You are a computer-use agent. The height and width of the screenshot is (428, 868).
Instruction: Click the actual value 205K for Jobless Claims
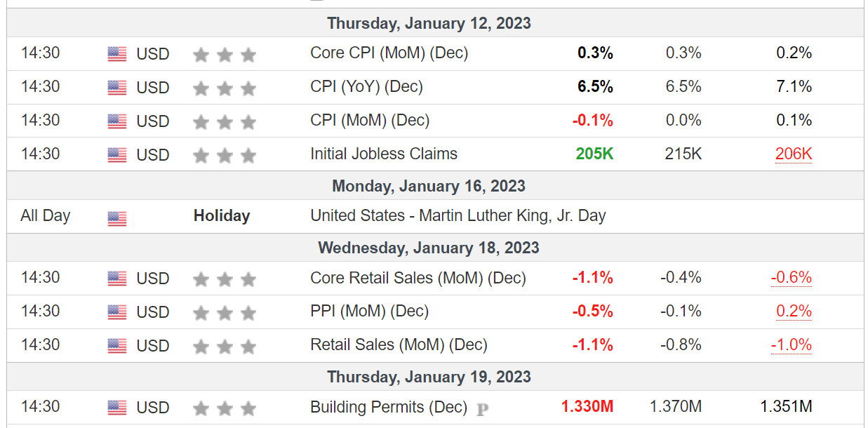coord(594,154)
